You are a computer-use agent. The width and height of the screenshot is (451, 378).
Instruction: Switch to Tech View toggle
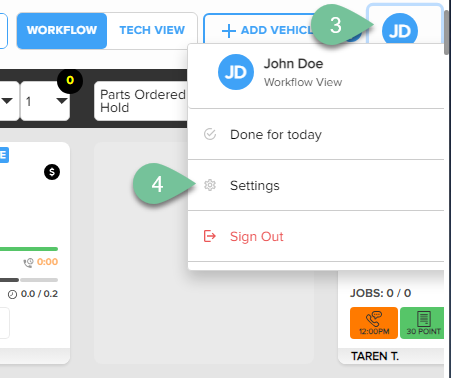pos(152,31)
